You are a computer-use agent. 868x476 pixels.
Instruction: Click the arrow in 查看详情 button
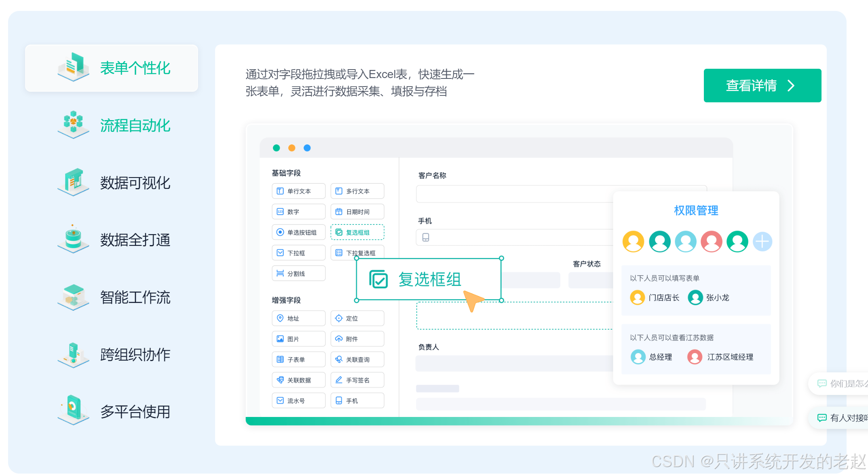click(x=791, y=86)
